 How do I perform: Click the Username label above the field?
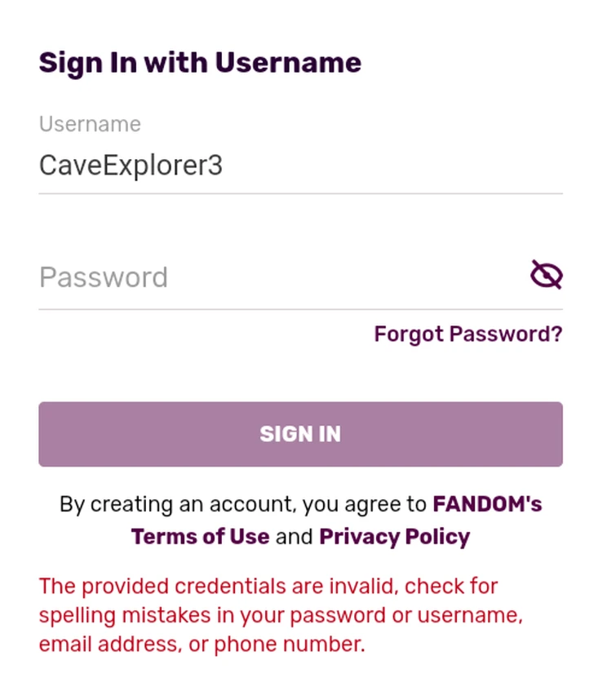[89, 124]
